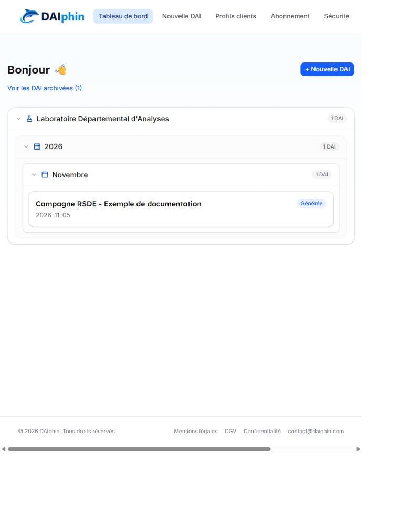This screenshot has width=420, height=525.
Task: Click the contact@daiphin.com email link
Action: coord(316,431)
